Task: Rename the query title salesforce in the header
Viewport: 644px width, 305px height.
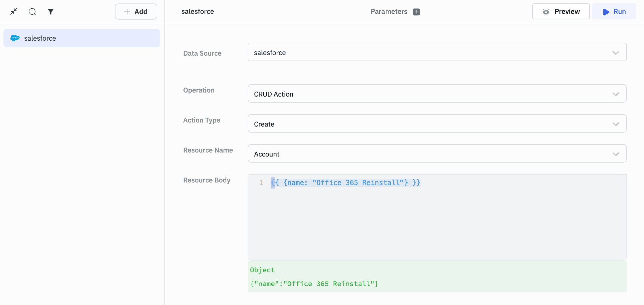Action: [198, 12]
